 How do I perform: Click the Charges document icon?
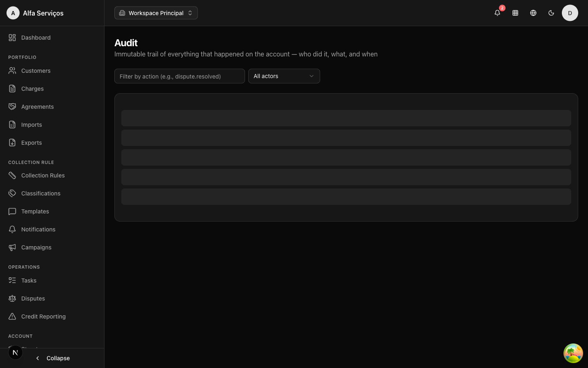click(12, 89)
